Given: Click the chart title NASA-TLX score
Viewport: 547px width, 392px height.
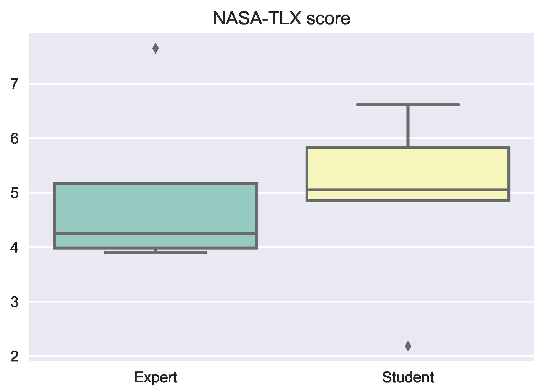Looking at the screenshot, I should point(281,18).
